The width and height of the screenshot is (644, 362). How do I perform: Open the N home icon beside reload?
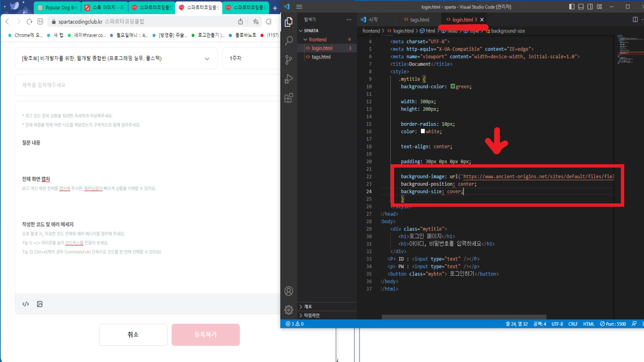(40, 21)
